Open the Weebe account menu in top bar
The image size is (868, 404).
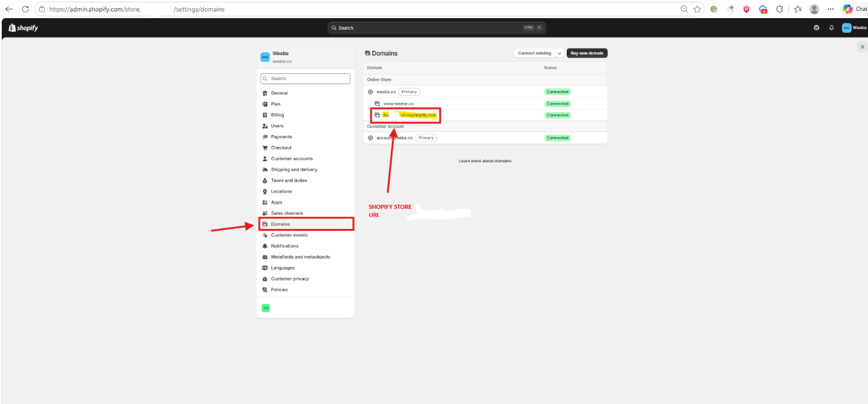tap(855, 28)
